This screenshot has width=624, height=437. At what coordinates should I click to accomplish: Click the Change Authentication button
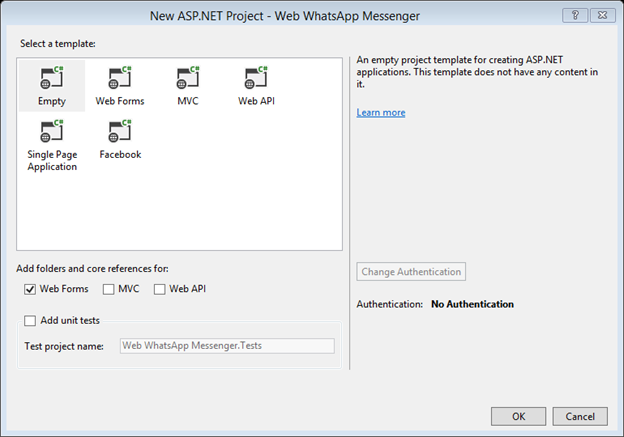tap(411, 272)
